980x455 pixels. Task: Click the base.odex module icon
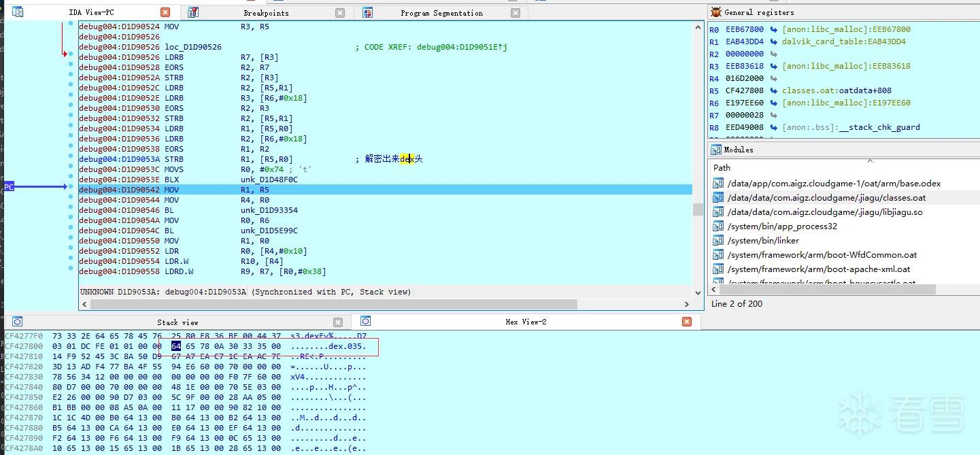click(718, 184)
